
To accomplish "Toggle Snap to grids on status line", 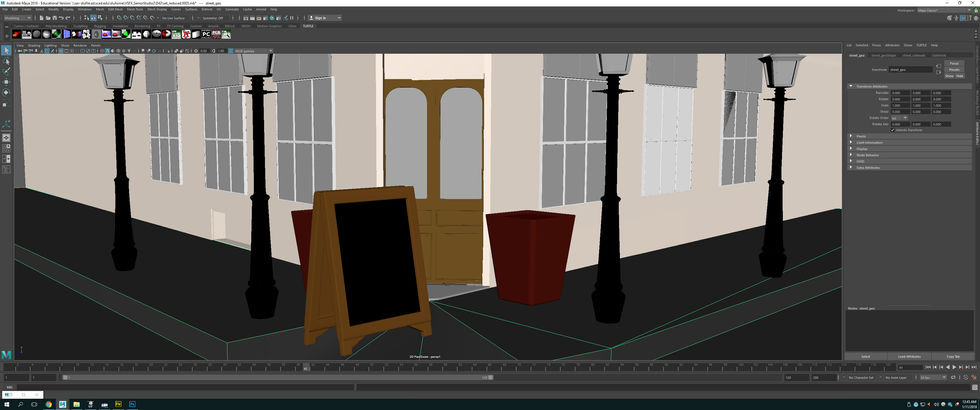I will point(119,18).
